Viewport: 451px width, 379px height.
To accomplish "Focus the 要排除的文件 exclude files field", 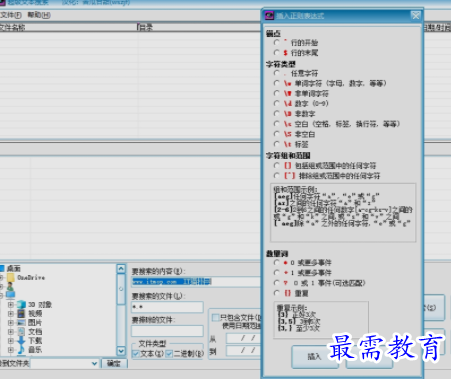I will pyautogui.click(x=167, y=331).
